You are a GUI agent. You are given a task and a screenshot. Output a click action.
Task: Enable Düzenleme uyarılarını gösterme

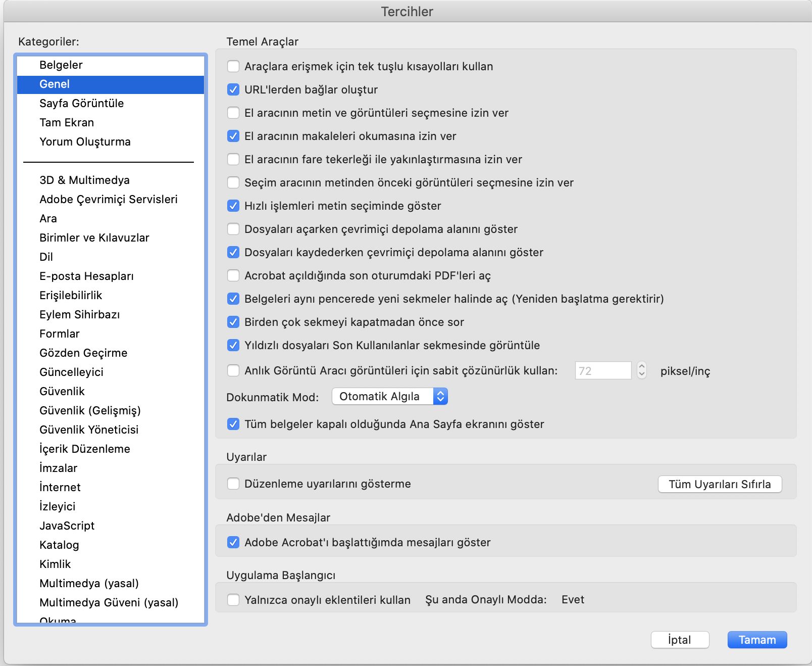[x=233, y=484]
